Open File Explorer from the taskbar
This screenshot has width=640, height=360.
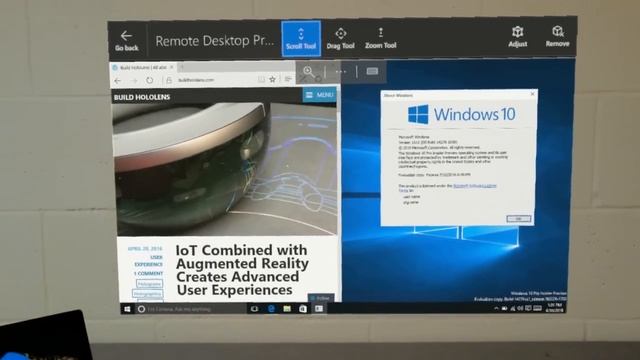click(287, 309)
